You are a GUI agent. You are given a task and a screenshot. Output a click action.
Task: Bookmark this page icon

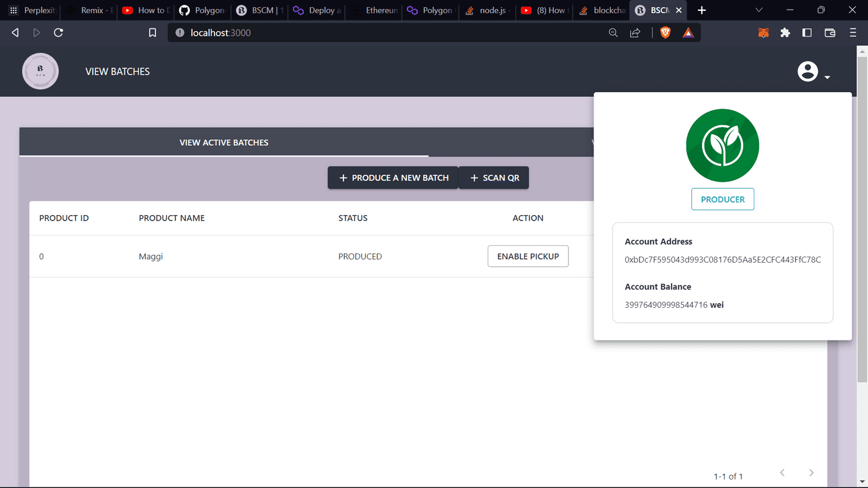[153, 33]
